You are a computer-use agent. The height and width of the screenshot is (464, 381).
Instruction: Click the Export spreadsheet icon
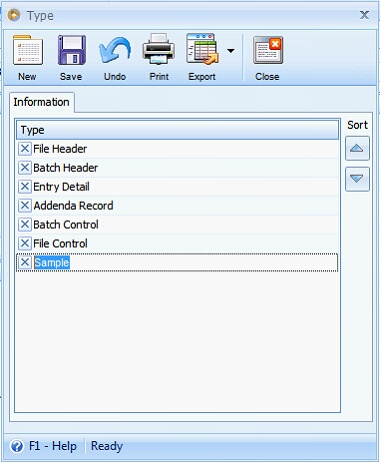coord(202,49)
